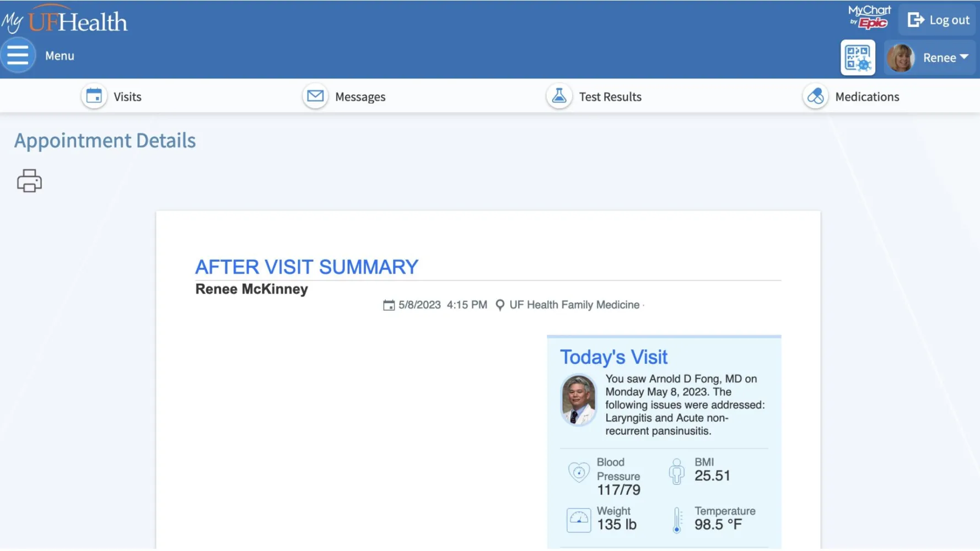Switch to the Medications tab

coord(851,96)
